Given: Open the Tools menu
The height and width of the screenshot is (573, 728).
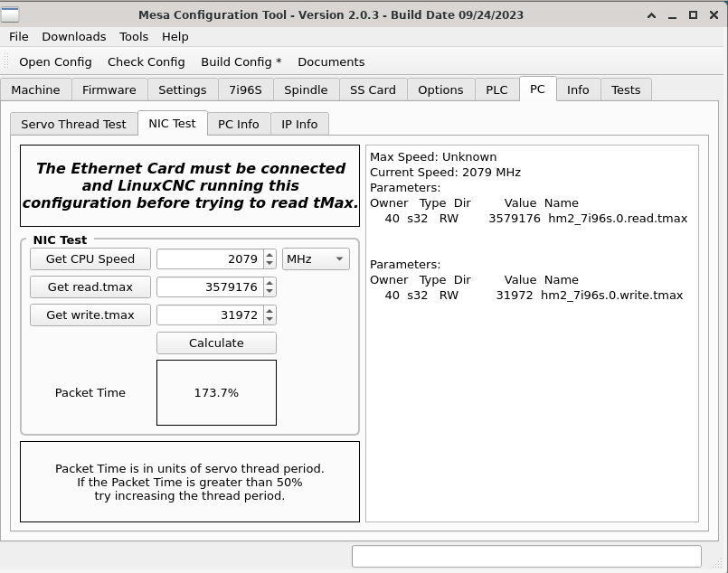Looking at the screenshot, I should (x=134, y=37).
